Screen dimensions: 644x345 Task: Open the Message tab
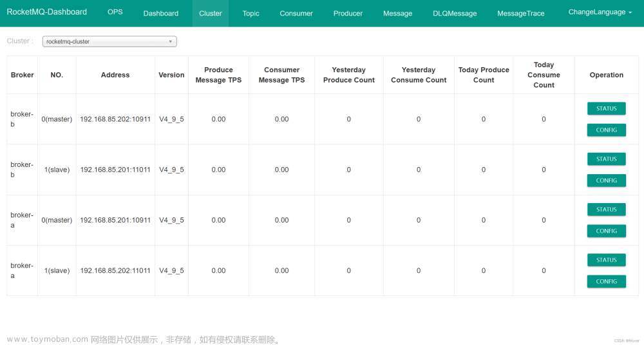point(397,13)
